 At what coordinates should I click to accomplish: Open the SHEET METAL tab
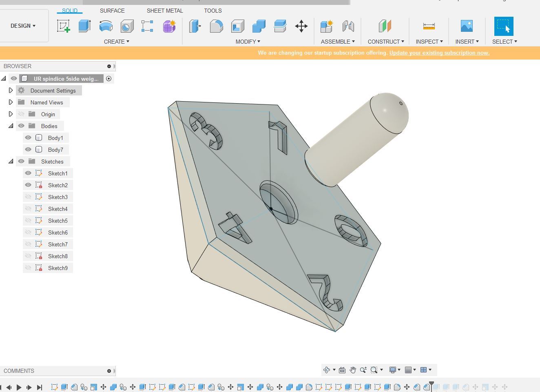point(165,11)
